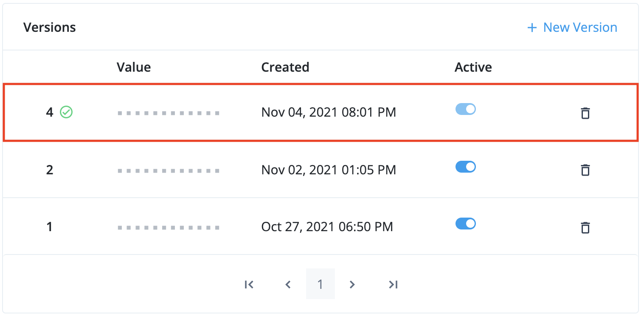This screenshot has height=316, width=644.
Task: Click the Active column header
Action: click(x=473, y=67)
